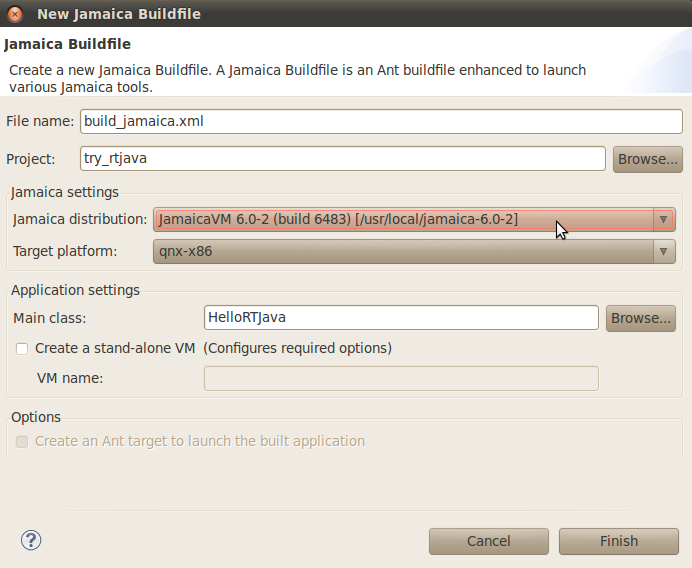Click the 'Create an Ant target' label text
Viewport: 692px width, 568px height.
[x=200, y=441]
